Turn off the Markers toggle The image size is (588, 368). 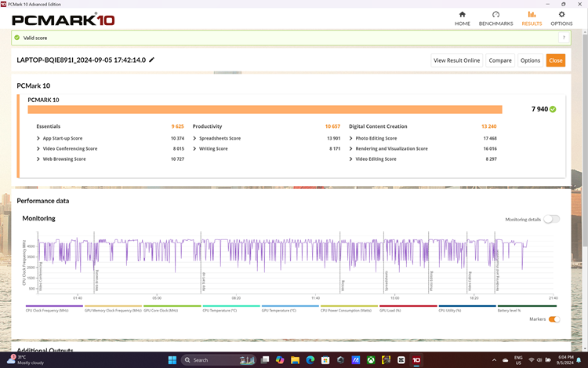point(554,319)
